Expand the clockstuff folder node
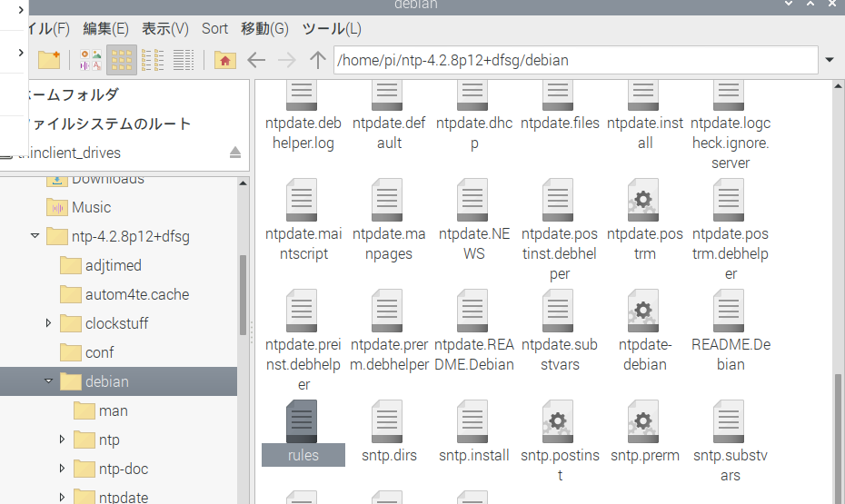The image size is (845, 504). pyautogui.click(x=48, y=323)
